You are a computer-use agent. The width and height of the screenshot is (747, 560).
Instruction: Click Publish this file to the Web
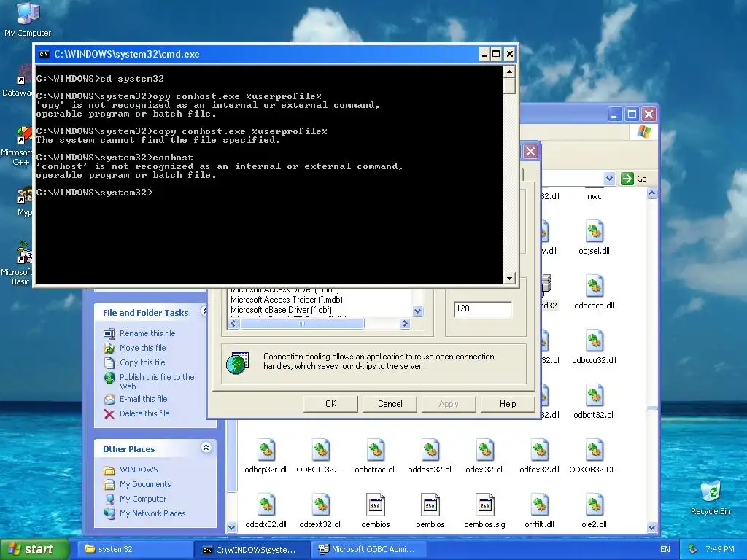click(157, 381)
